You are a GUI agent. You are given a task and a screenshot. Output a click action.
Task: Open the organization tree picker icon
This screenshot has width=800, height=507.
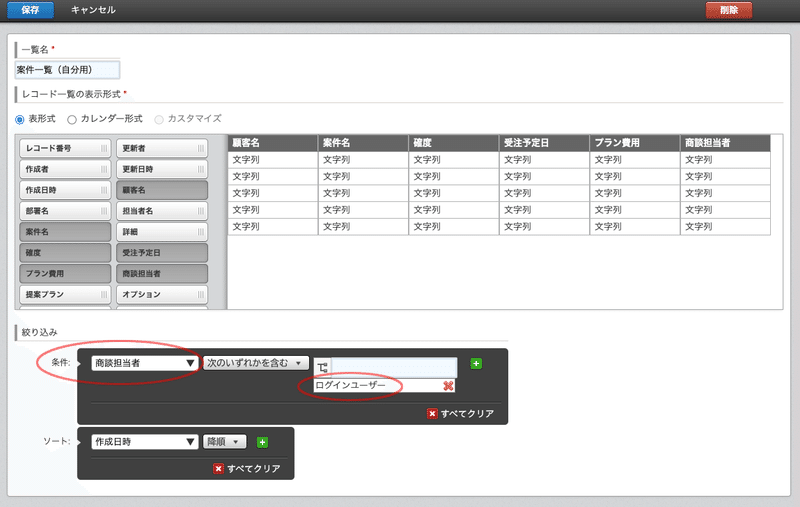(x=322, y=367)
